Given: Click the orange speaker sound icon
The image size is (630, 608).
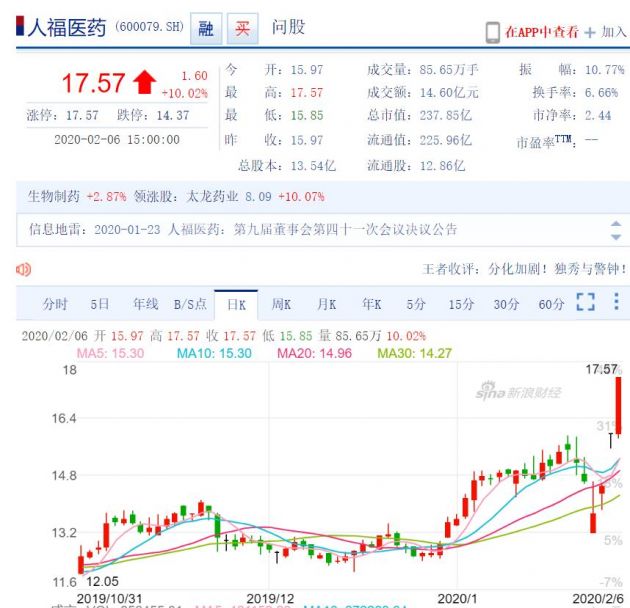Looking at the screenshot, I should click(x=23, y=269).
